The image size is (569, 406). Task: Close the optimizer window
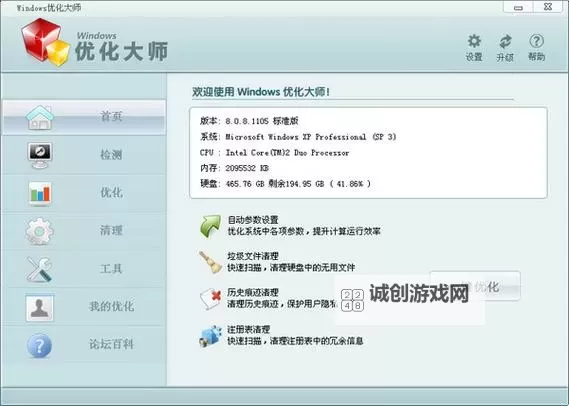(x=548, y=7)
